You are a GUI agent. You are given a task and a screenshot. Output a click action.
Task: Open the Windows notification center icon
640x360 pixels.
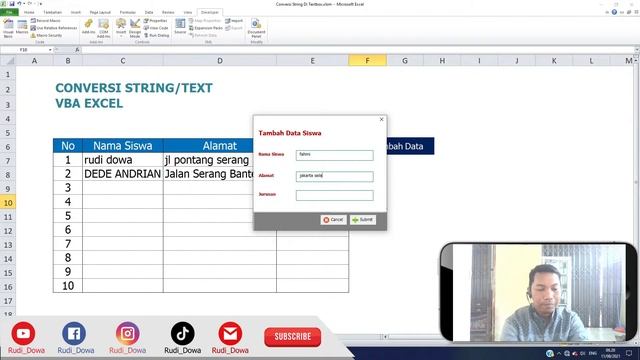point(629,353)
